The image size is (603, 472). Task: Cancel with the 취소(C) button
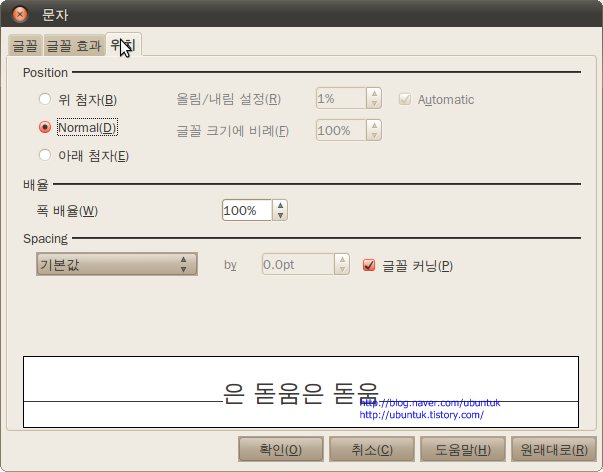(x=372, y=449)
